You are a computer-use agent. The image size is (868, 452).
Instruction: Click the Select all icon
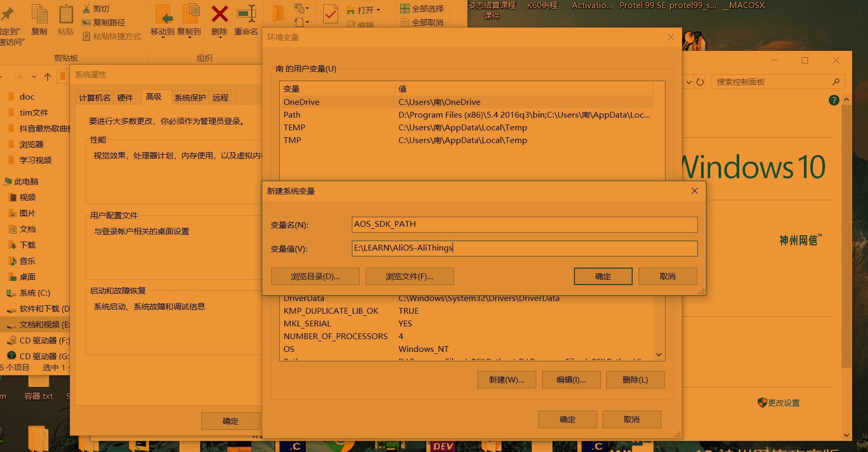tap(405, 8)
